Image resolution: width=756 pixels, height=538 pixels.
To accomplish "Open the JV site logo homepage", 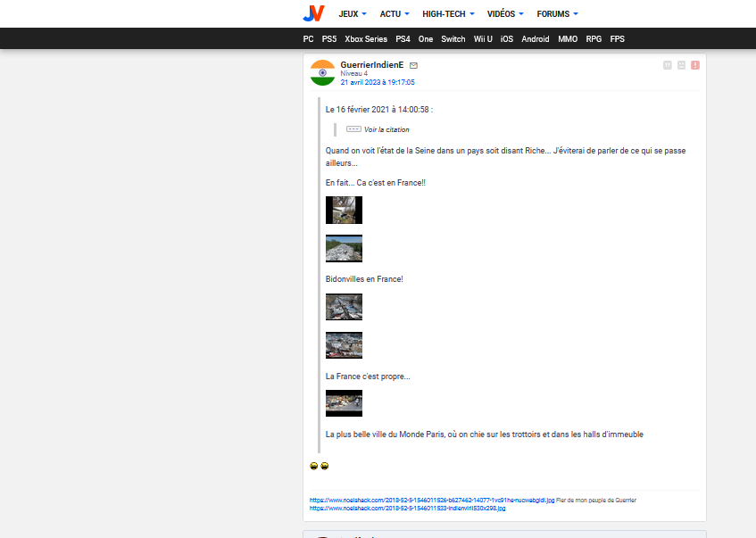I will point(313,13).
